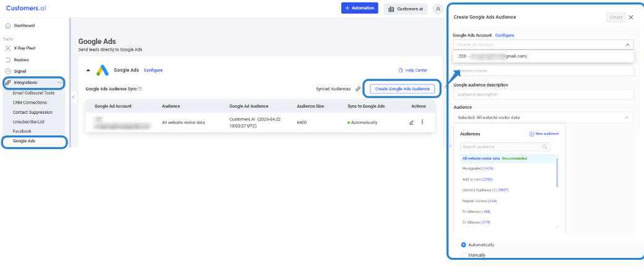
Task: Click the Google Ads logo
Action: [x=102, y=70]
